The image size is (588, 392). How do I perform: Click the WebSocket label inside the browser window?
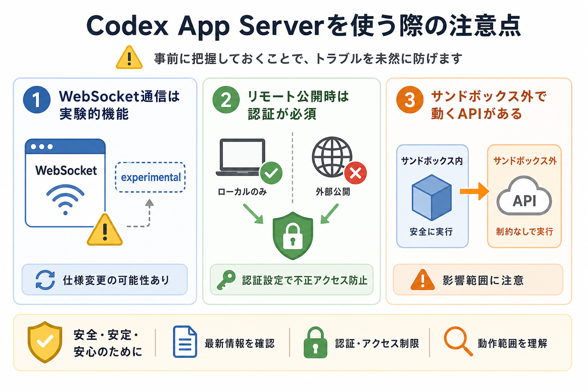click(x=66, y=171)
